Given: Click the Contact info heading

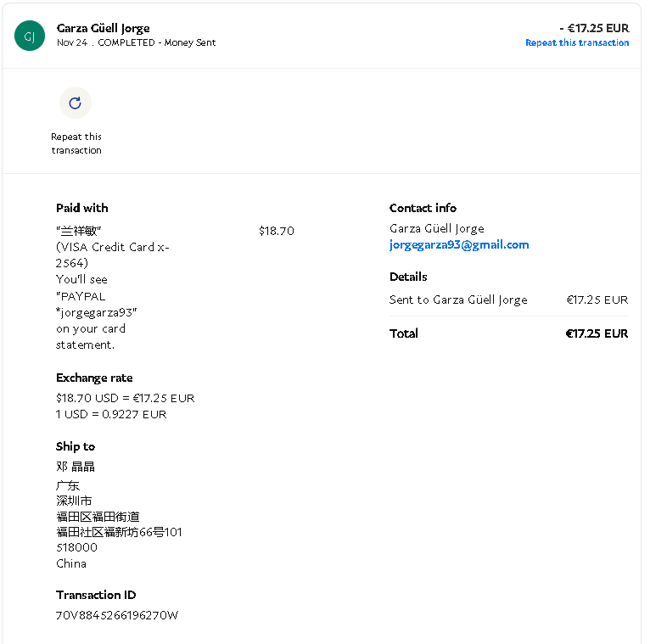Looking at the screenshot, I should 423,208.
